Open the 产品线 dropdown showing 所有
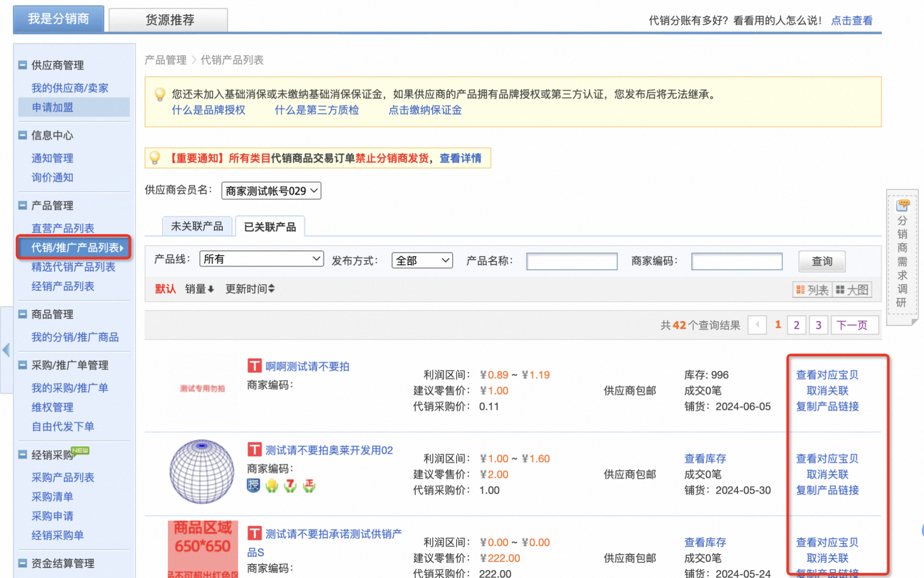This screenshot has height=578, width=924. point(262,259)
